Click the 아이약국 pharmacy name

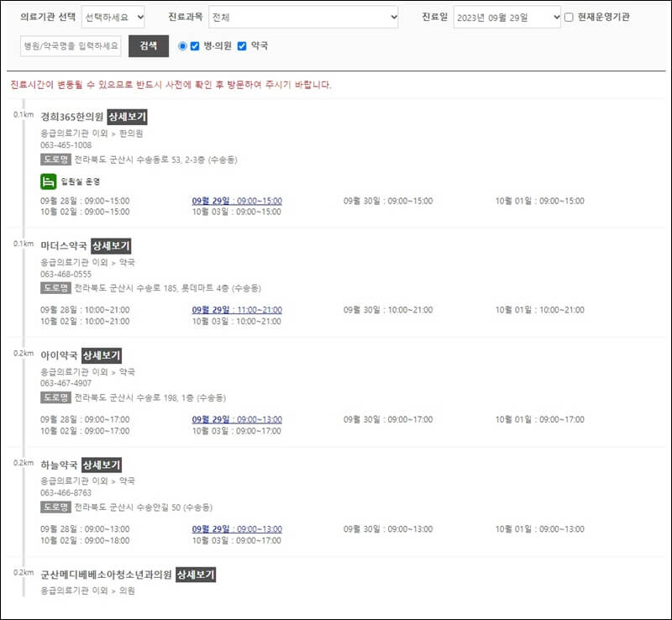pos(59,355)
